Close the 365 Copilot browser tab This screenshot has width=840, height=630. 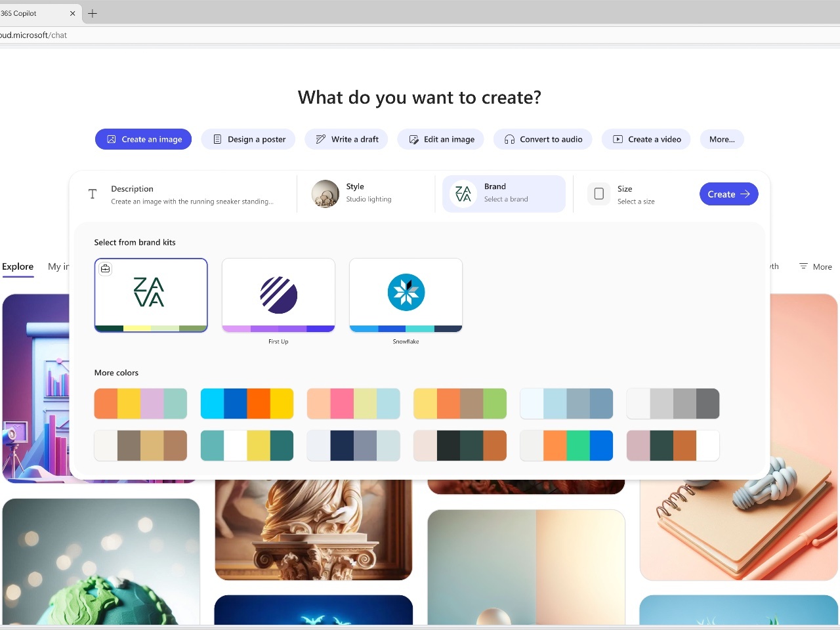(x=72, y=13)
